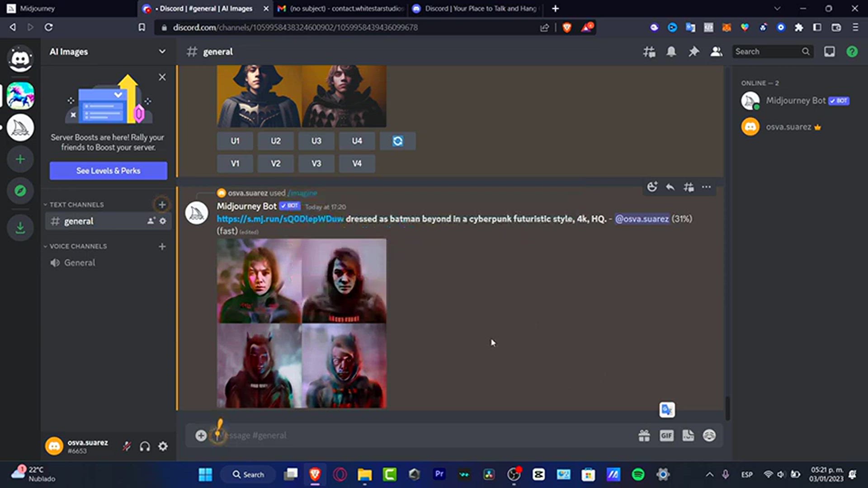Open Spotify from the taskbar

[x=638, y=474]
